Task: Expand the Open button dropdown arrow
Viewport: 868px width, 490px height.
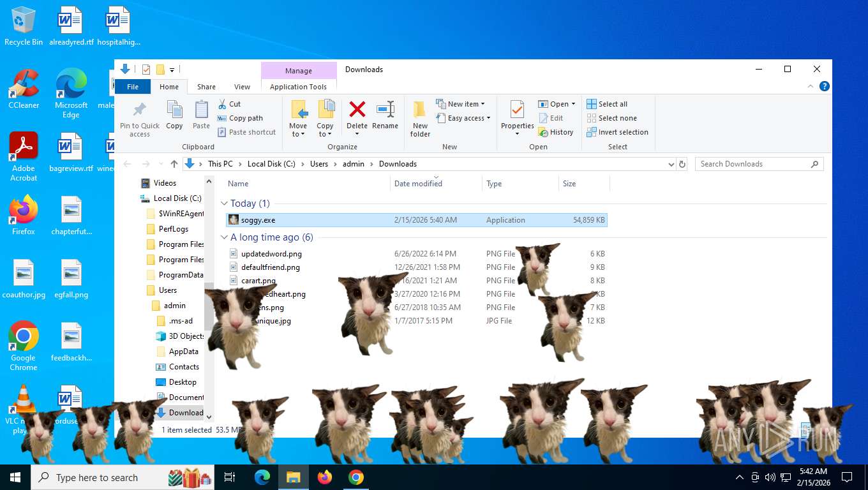Action: (x=573, y=104)
